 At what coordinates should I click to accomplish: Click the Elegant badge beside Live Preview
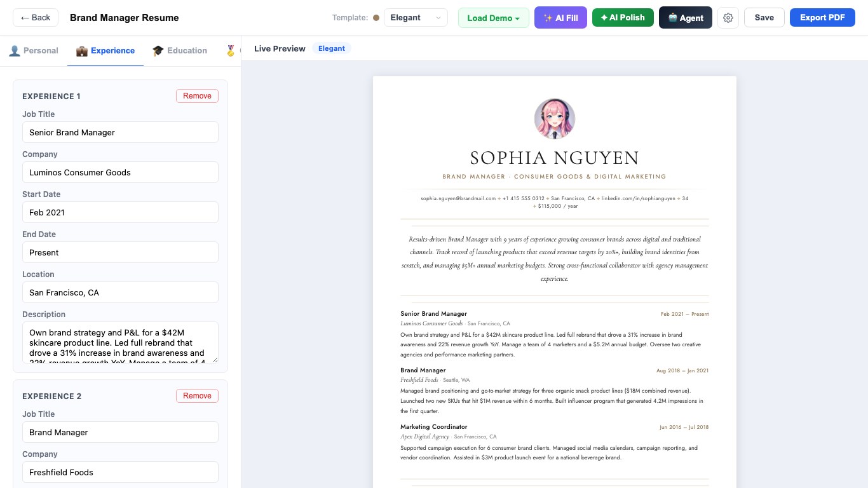click(332, 48)
